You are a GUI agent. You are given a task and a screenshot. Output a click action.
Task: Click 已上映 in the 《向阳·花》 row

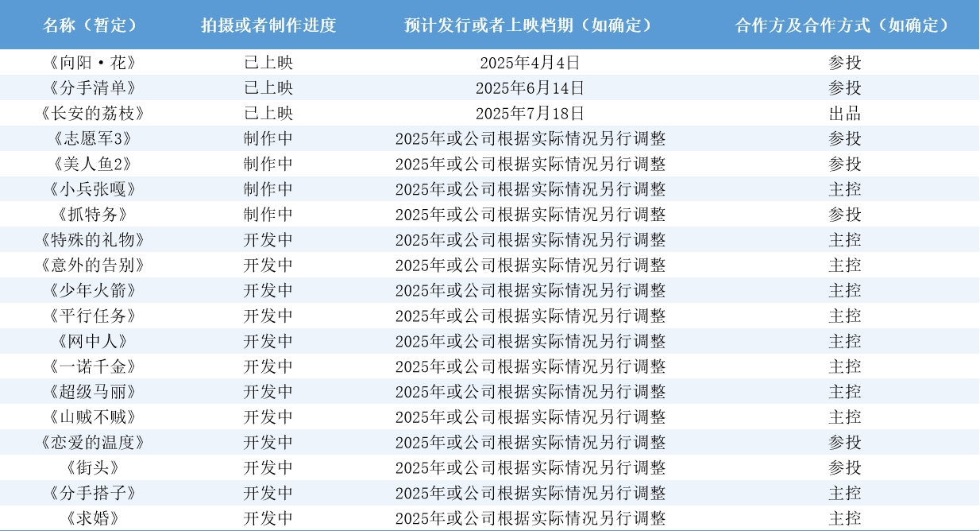[x=268, y=63]
